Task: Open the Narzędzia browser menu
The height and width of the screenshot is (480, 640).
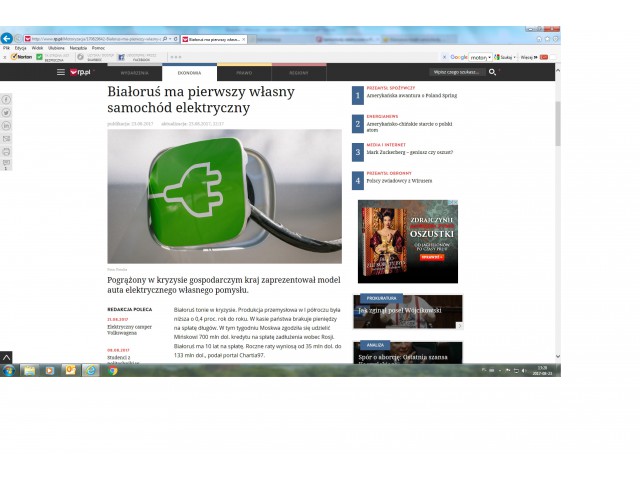Action: coord(78,47)
